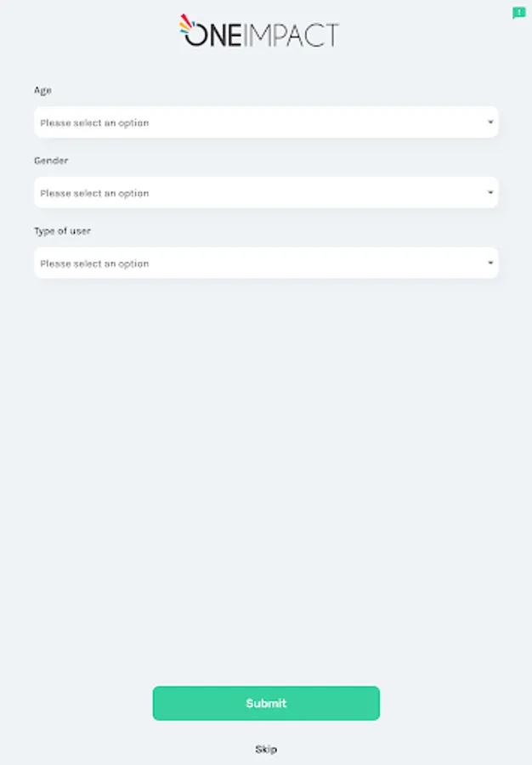The width and height of the screenshot is (532, 765).
Task: Click the colorful burst in the OneImpact logo
Action: pos(187,24)
